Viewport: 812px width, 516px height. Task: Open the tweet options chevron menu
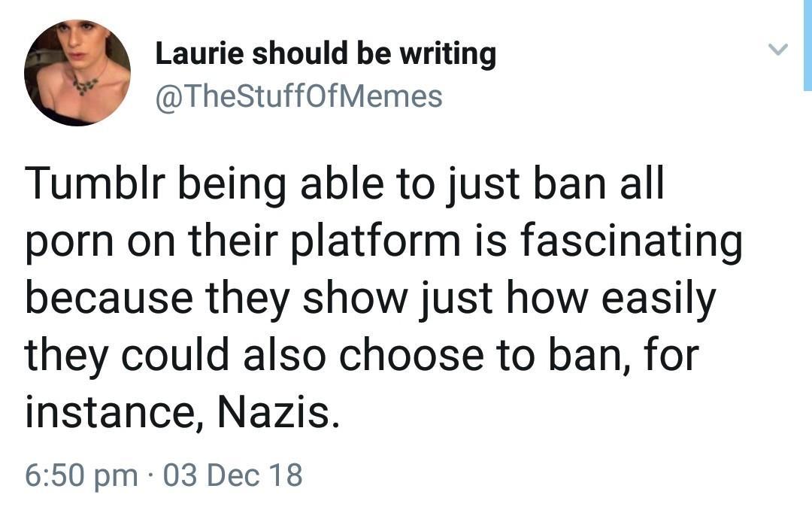(x=777, y=50)
